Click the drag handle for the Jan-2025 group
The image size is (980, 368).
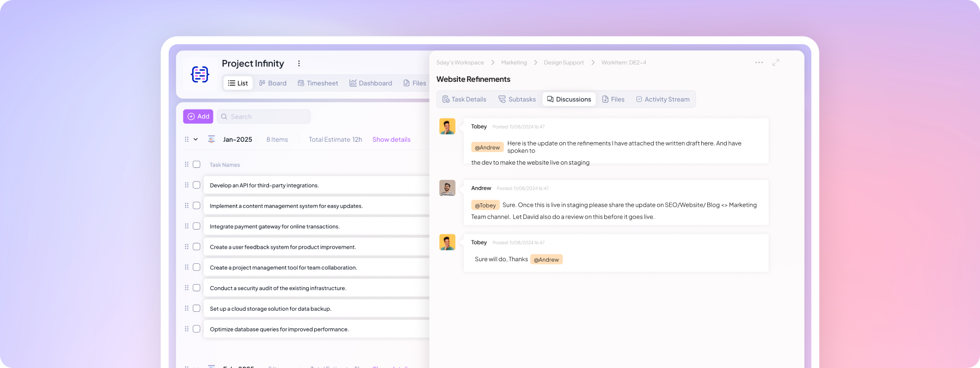187,140
